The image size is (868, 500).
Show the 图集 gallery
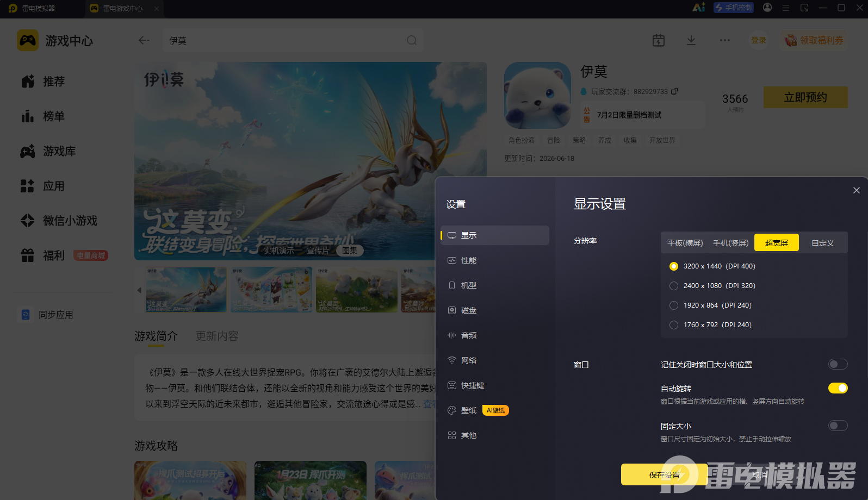pyautogui.click(x=350, y=251)
